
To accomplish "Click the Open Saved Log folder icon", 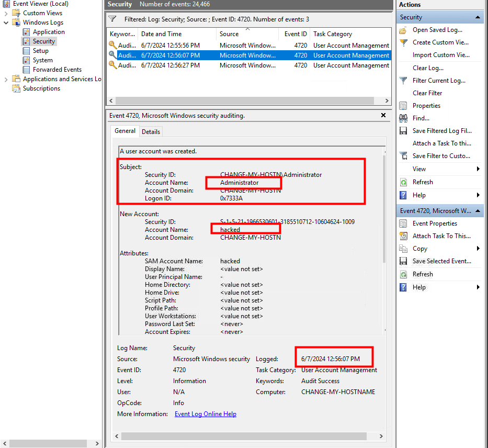I will click(x=403, y=30).
